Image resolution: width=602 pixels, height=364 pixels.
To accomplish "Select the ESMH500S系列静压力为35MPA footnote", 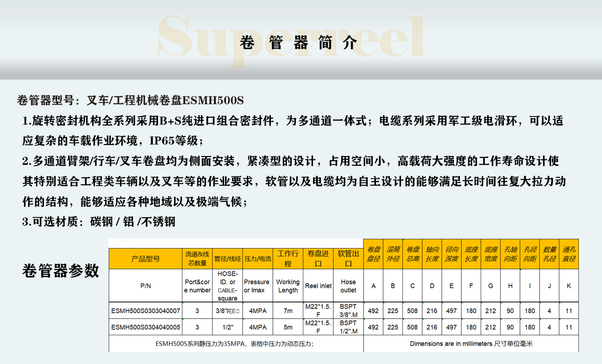I will [235, 344].
